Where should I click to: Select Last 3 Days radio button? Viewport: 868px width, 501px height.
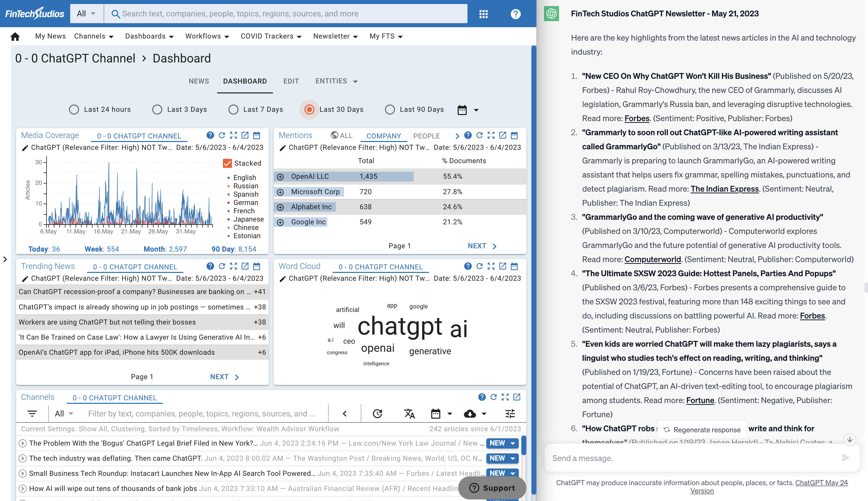click(x=157, y=110)
